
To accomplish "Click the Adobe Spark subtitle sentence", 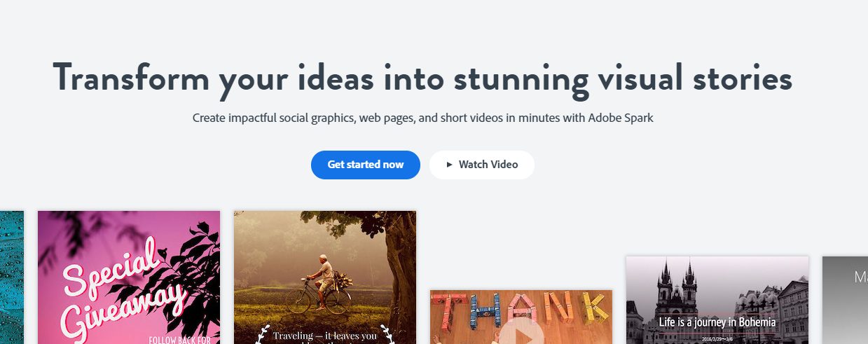I will 422,118.
